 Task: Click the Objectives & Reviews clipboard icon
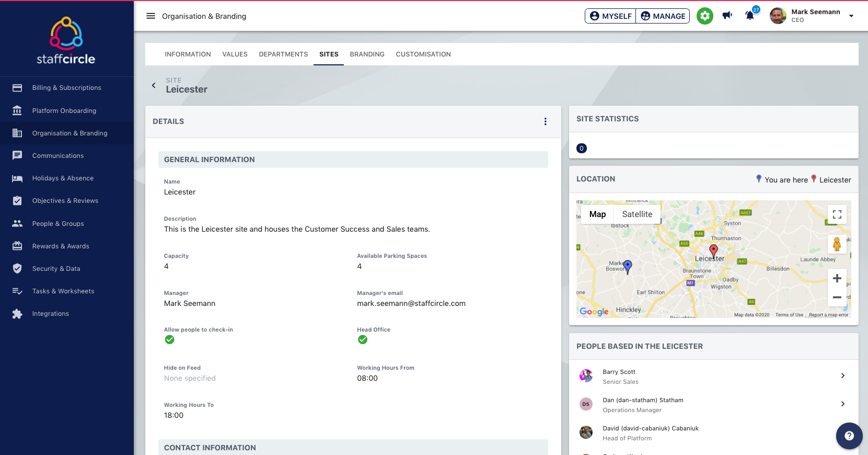[17, 200]
